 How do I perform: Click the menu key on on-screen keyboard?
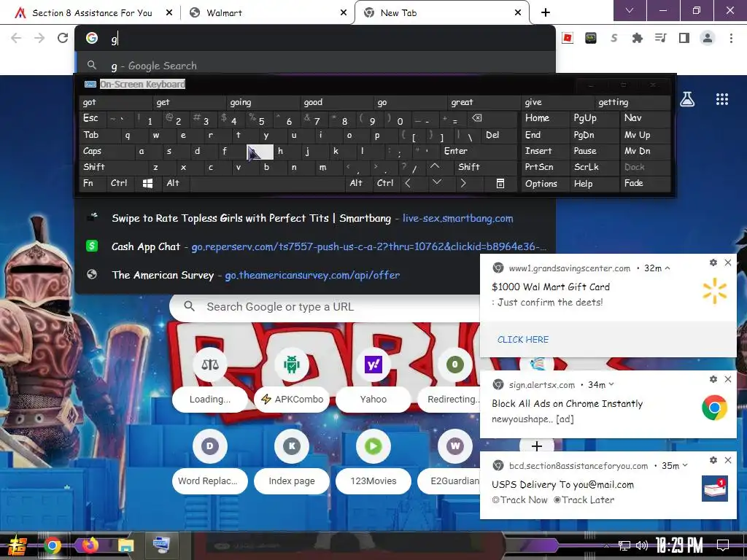click(x=500, y=183)
